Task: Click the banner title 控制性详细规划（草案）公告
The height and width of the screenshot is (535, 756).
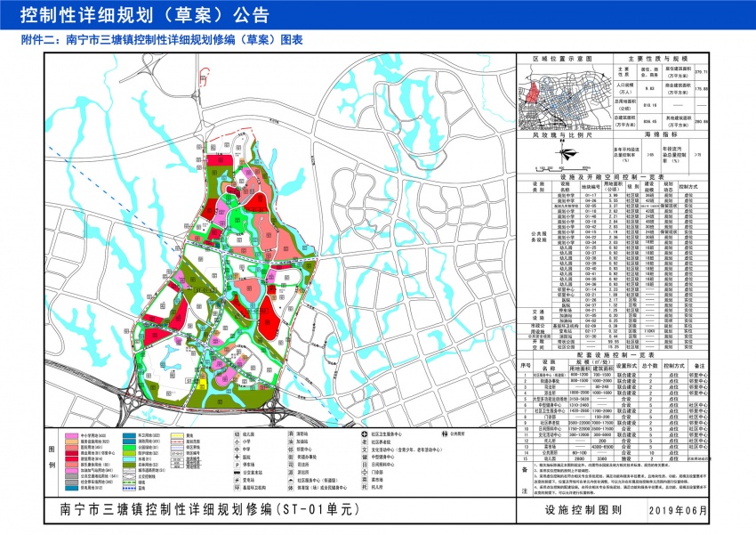Action: tap(144, 15)
